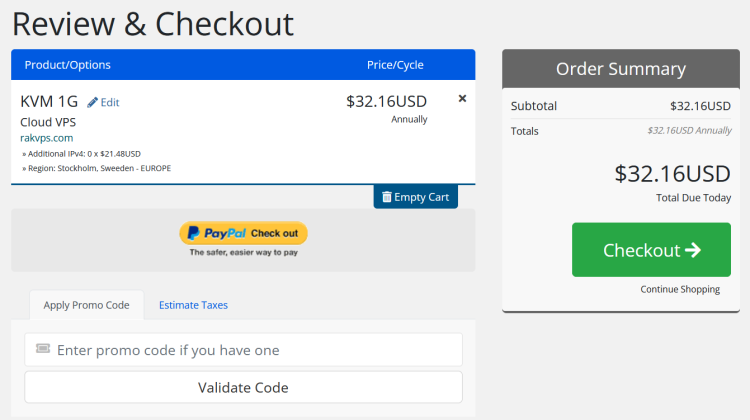The width and height of the screenshot is (750, 420).
Task: Click the Validate Code button
Action: 243,387
